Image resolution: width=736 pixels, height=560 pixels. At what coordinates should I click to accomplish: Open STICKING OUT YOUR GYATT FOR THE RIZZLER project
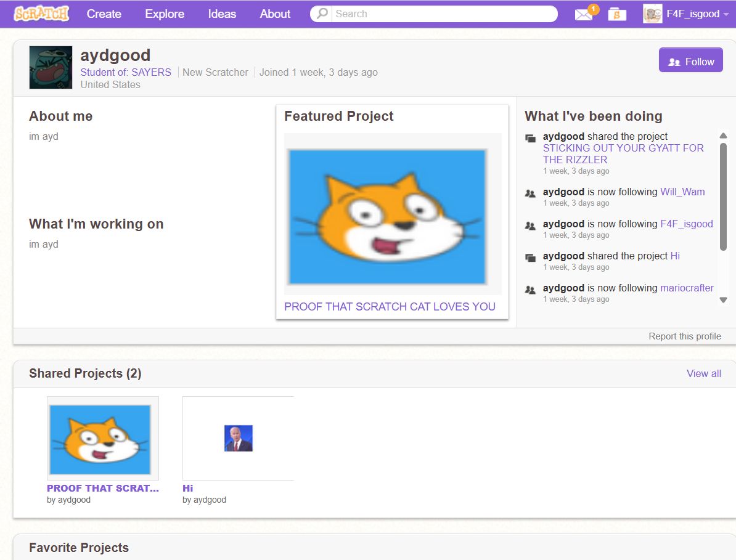pos(623,154)
